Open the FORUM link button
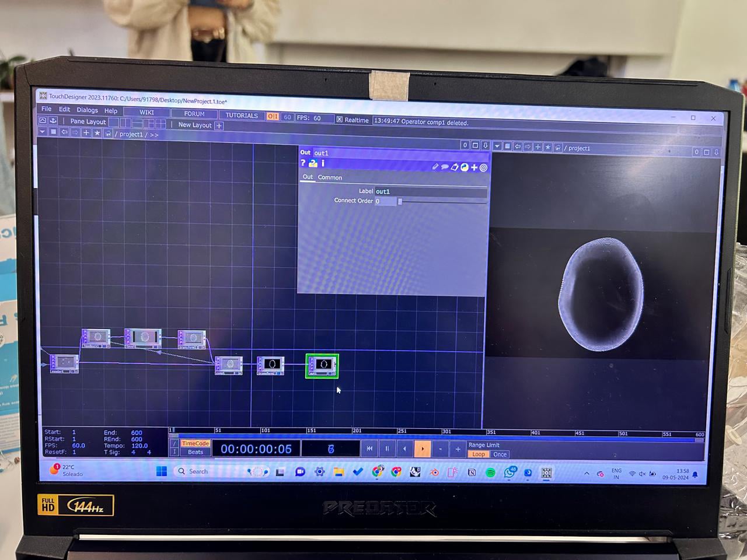This screenshot has width=747, height=560. coord(194,114)
